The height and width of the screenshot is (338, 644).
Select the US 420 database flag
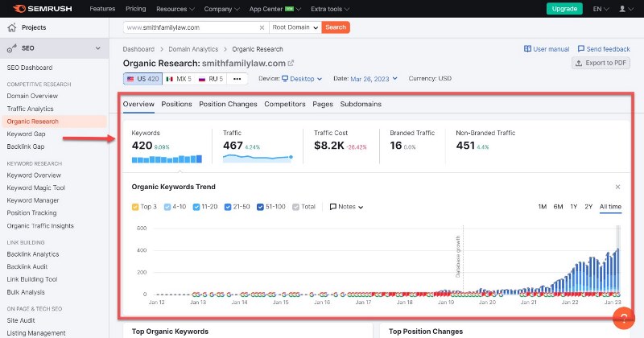pyautogui.click(x=142, y=79)
